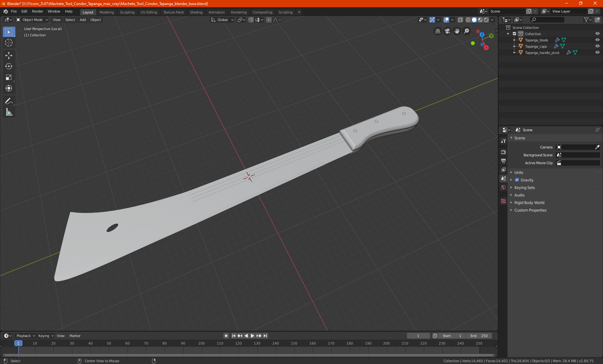Image resolution: width=603 pixels, height=364 pixels.
Task: Click the frame 1 playhead marker
Action: [18, 343]
